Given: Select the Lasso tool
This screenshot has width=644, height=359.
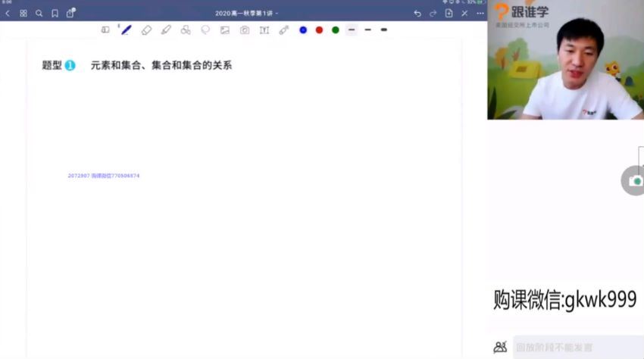Looking at the screenshot, I should (x=205, y=30).
